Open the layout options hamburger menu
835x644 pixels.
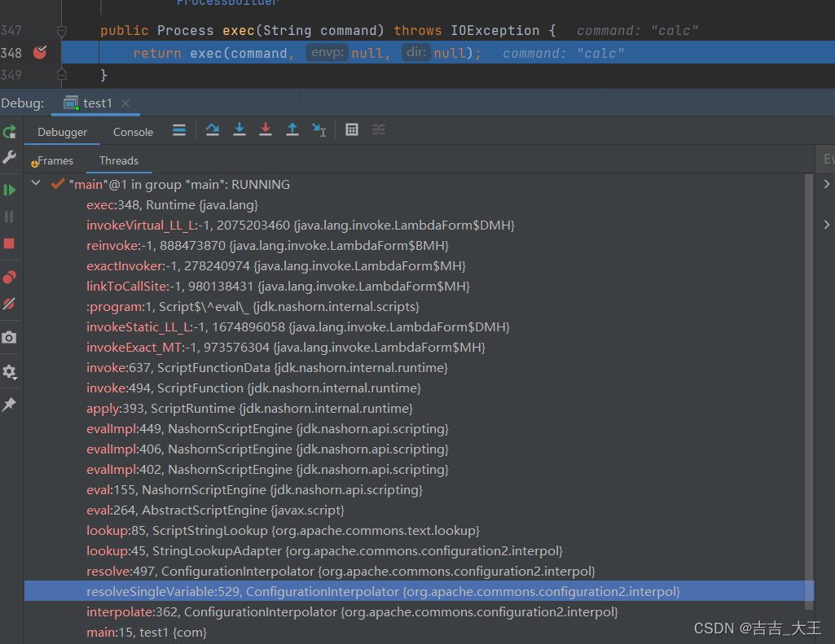pyautogui.click(x=178, y=129)
